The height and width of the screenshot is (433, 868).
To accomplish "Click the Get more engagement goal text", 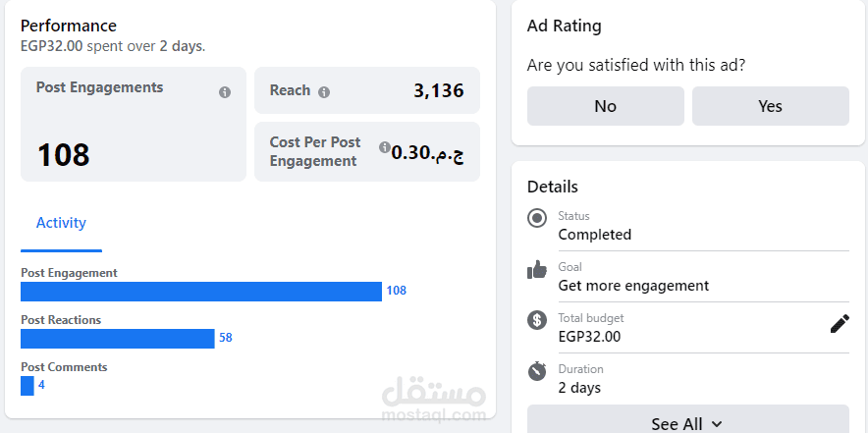I will 633,286.
